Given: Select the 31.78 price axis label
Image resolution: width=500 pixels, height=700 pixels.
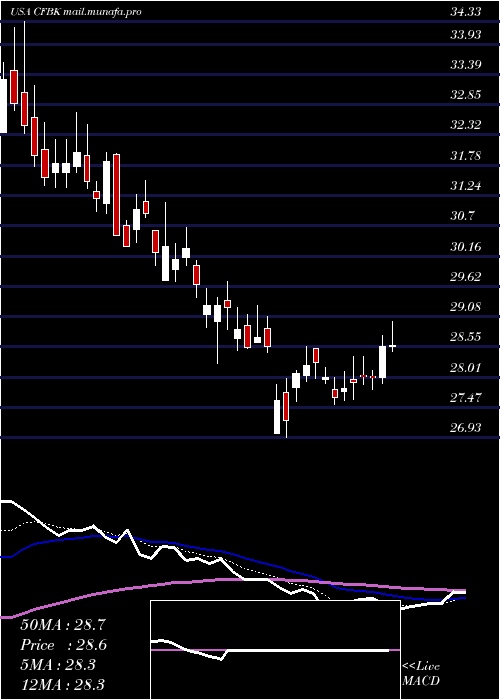Looking at the screenshot, I should point(466,156).
